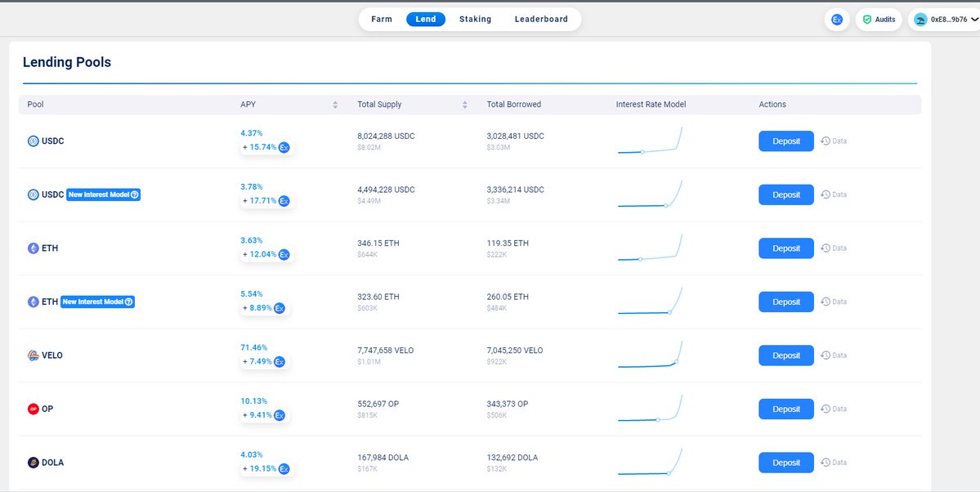Click the Ex reward icon beside 15.74% APY
The image size is (980, 492).
(x=284, y=148)
